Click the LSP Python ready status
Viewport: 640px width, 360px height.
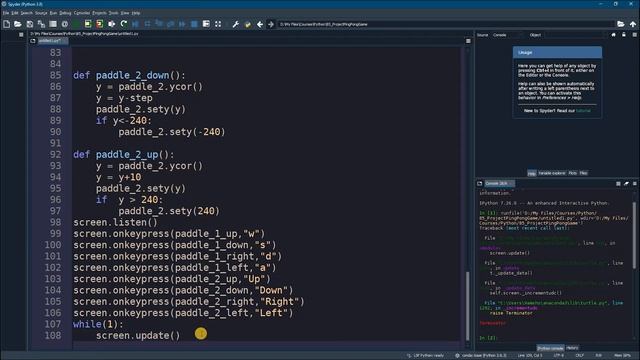[425, 356]
